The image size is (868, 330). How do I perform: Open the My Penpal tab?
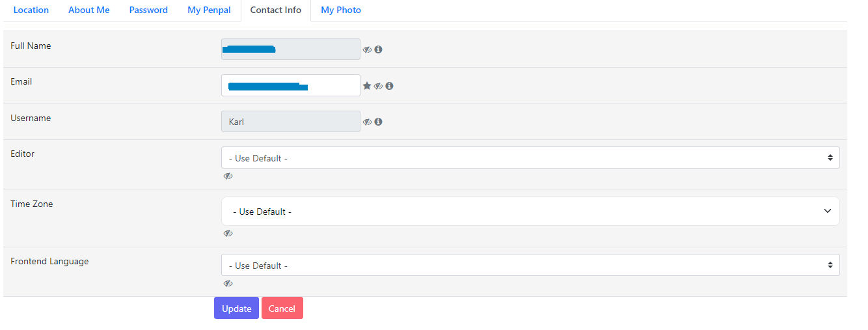pyautogui.click(x=209, y=10)
